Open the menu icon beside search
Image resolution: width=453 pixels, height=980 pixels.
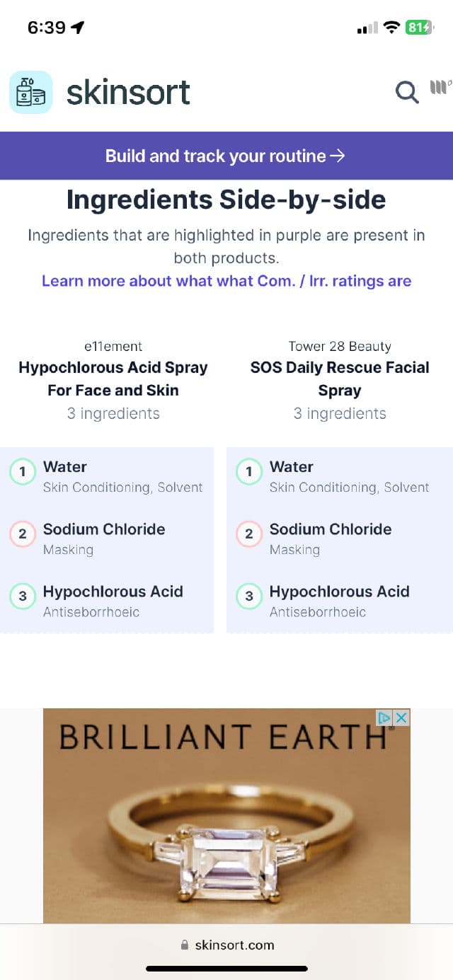tap(440, 88)
